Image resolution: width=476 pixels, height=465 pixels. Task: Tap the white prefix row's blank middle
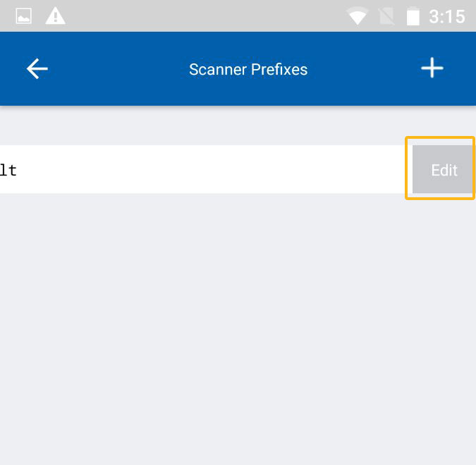(x=205, y=169)
